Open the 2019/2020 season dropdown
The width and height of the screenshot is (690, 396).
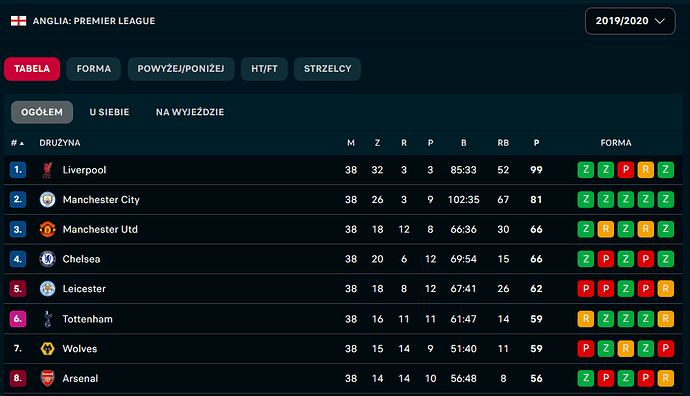tap(630, 21)
